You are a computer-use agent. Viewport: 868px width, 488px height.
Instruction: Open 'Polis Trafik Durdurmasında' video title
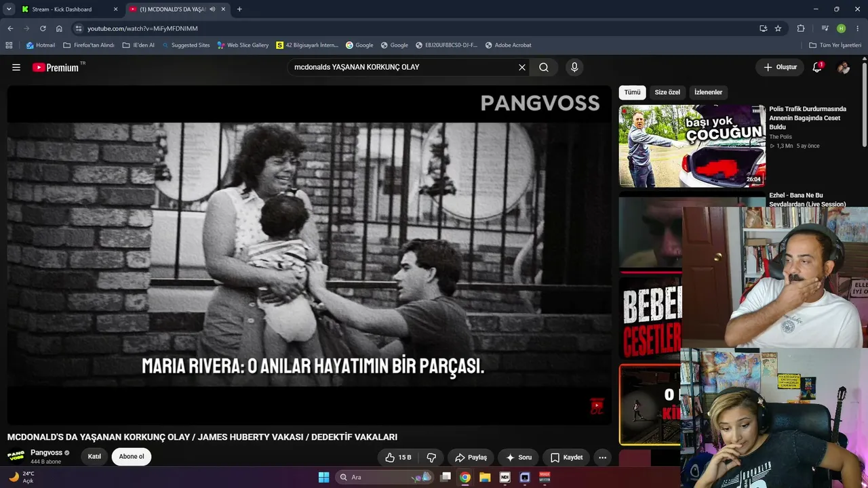[x=808, y=118]
